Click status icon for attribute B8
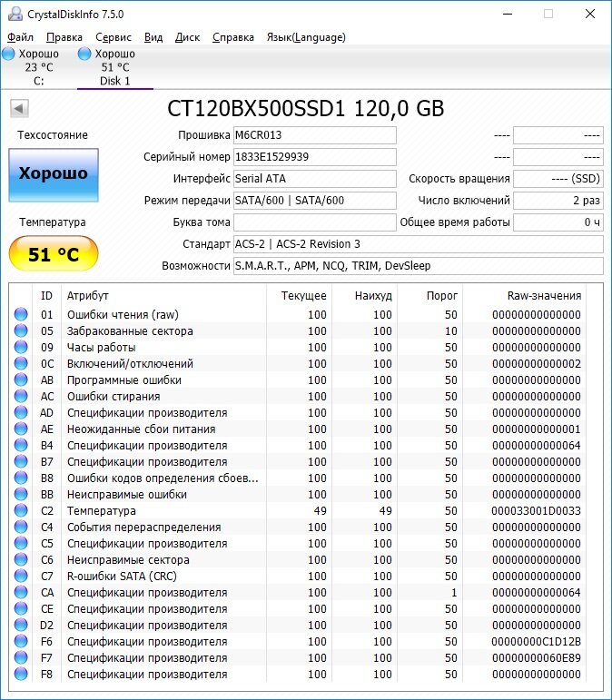Screen dimensions: 612x700 21,478
